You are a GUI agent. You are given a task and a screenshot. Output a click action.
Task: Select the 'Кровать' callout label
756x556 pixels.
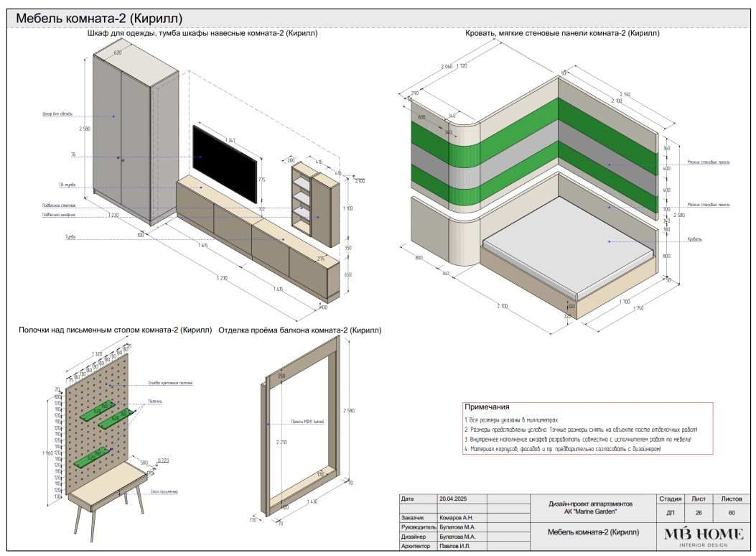[x=695, y=239]
